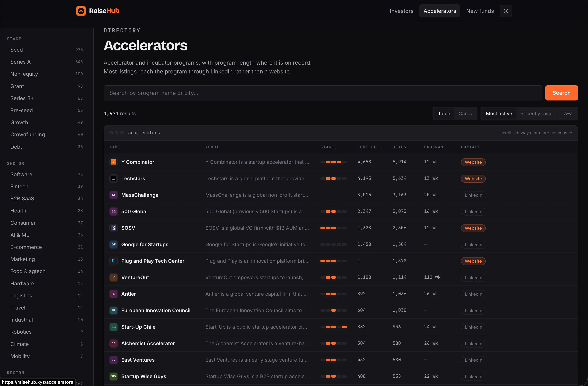Click the Antler avatar icon
This screenshot has height=386, width=588.
coord(114,294)
